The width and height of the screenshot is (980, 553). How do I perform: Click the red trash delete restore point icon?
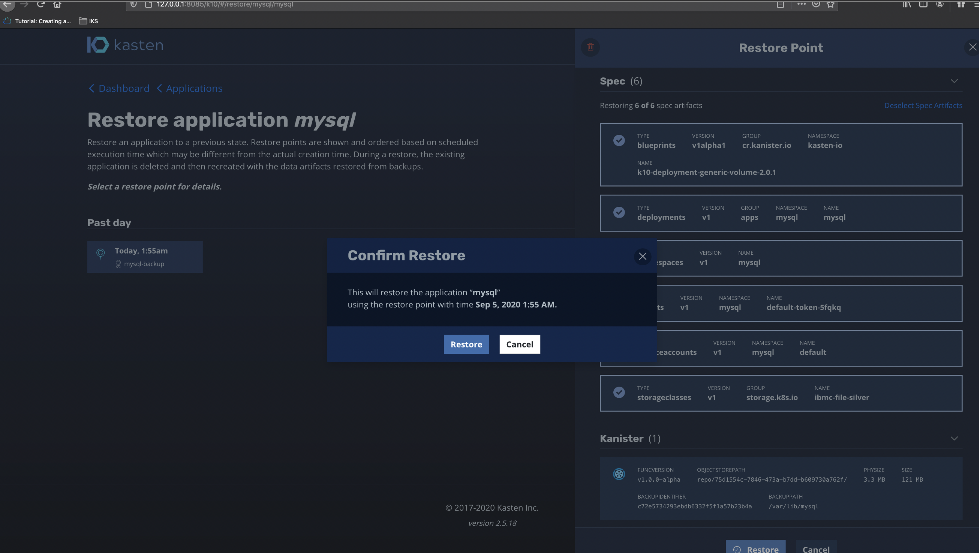click(x=590, y=47)
